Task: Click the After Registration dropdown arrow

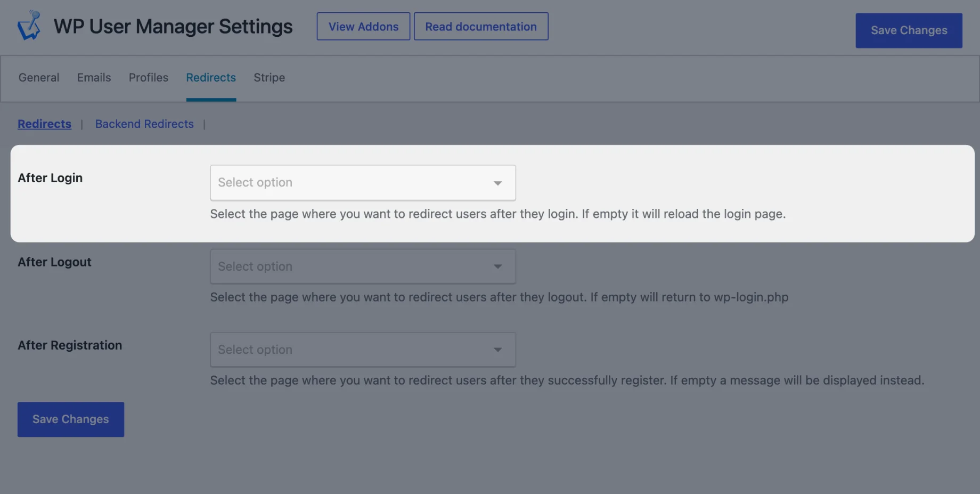Action: 497,350
